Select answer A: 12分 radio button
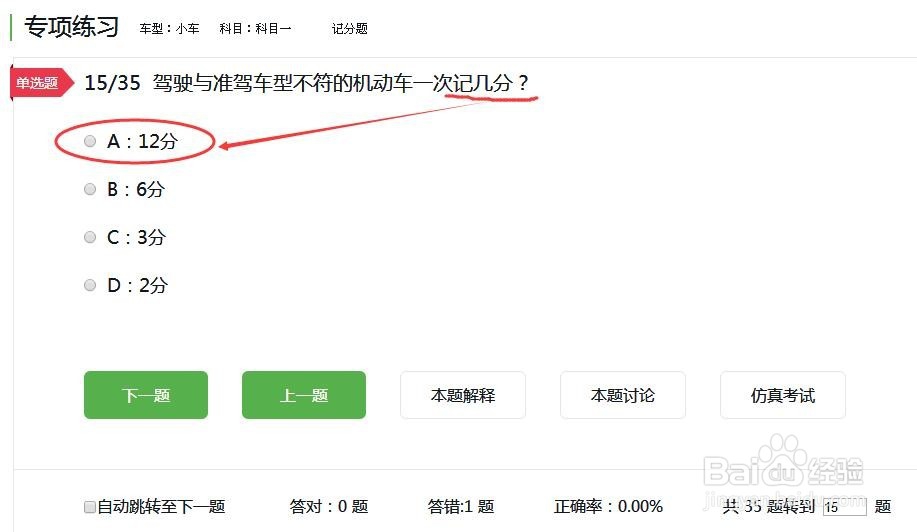This screenshot has width=917, height=532. pos(89,141)
